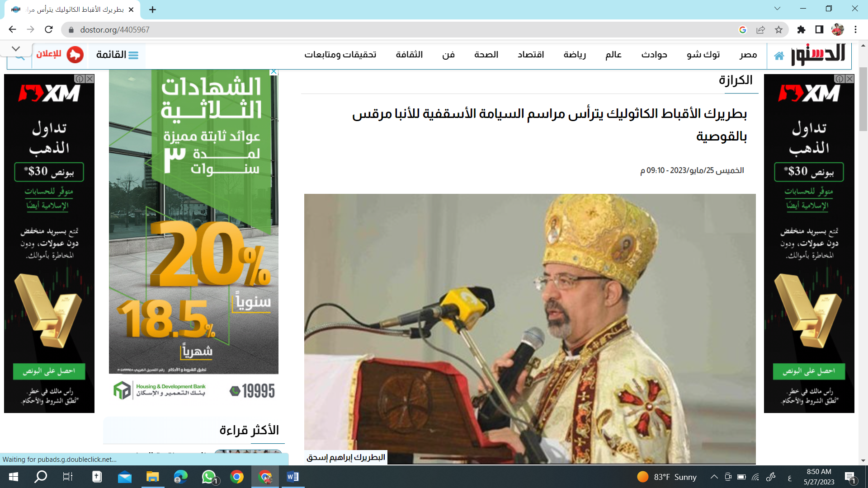Open the notifications center icon
The image size is (868, 488).
[x=850, y=477]
